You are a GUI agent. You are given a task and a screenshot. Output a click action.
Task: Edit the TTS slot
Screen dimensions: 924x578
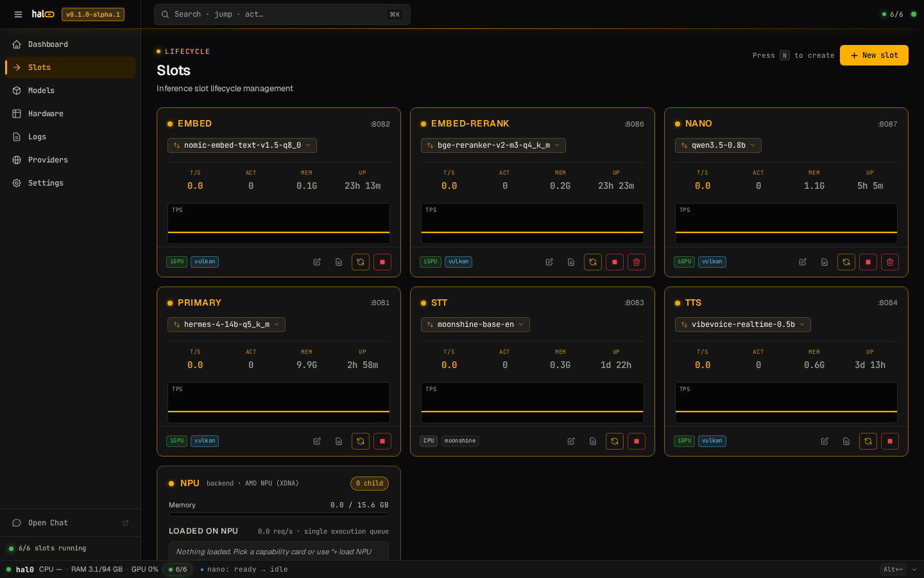coord(825,441)
